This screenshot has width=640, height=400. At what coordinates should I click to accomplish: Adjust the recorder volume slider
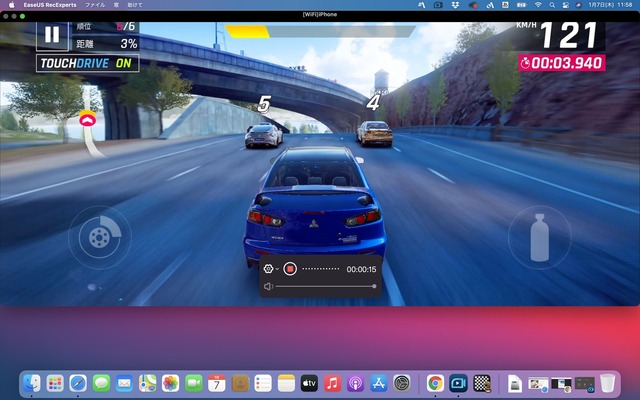tap(326, 287)
